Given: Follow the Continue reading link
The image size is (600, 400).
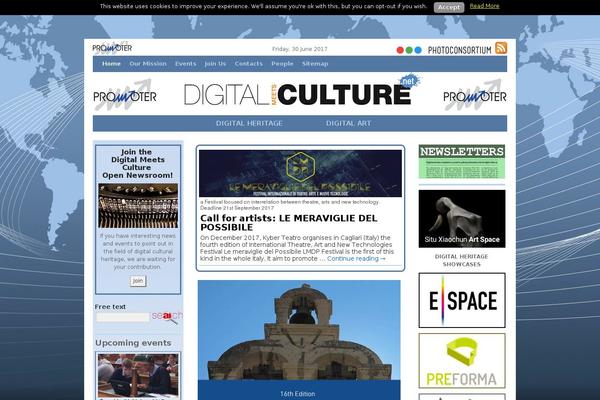Looking at the screenshot, I should [x=357, y=259].
